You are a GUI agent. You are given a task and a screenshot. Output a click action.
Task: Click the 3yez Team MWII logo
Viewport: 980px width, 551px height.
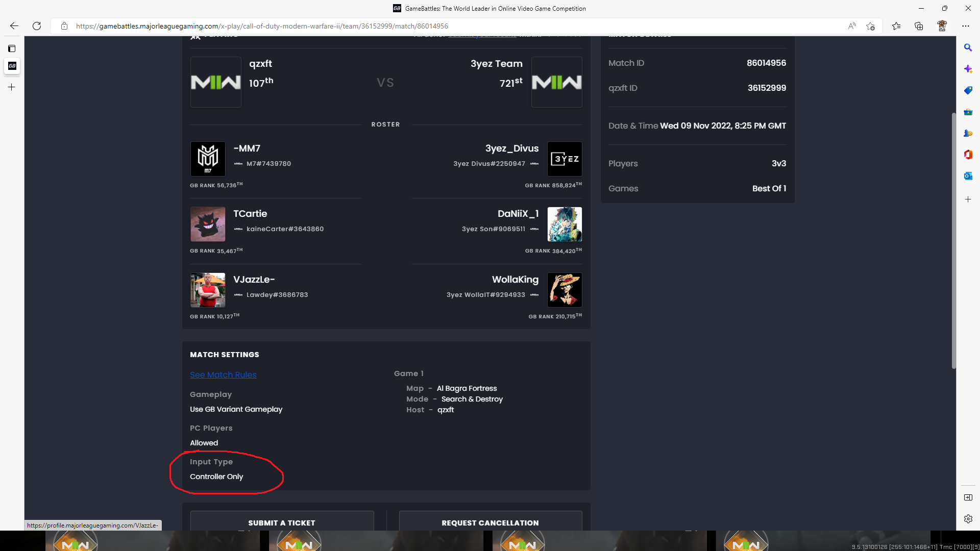(556, 82)
